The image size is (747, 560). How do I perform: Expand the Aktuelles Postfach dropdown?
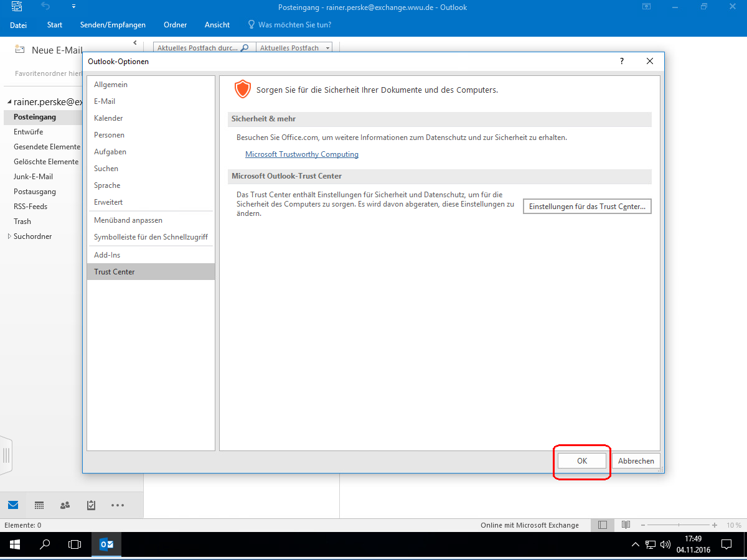point(327,48)
